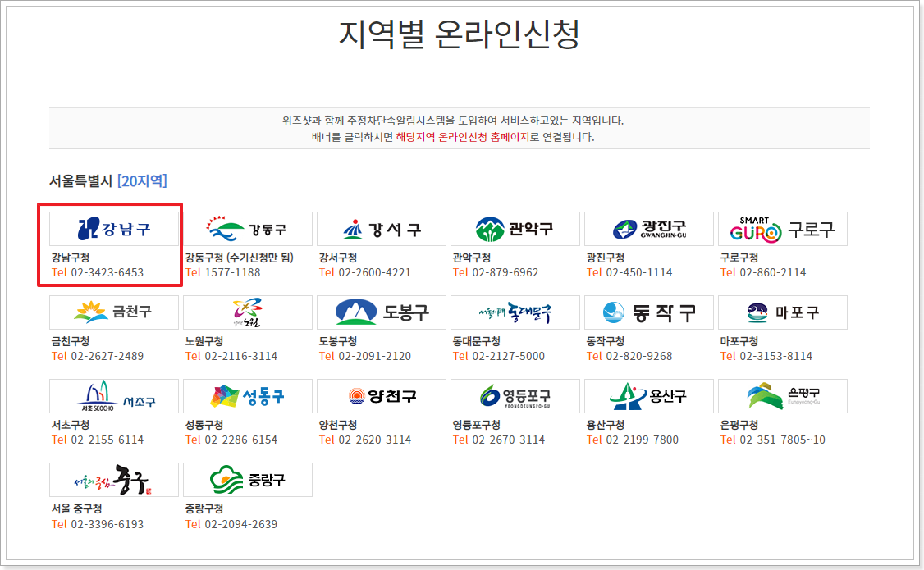Click the 영등포구청 label
924x570 pixels.
click(x=476, y=425)
